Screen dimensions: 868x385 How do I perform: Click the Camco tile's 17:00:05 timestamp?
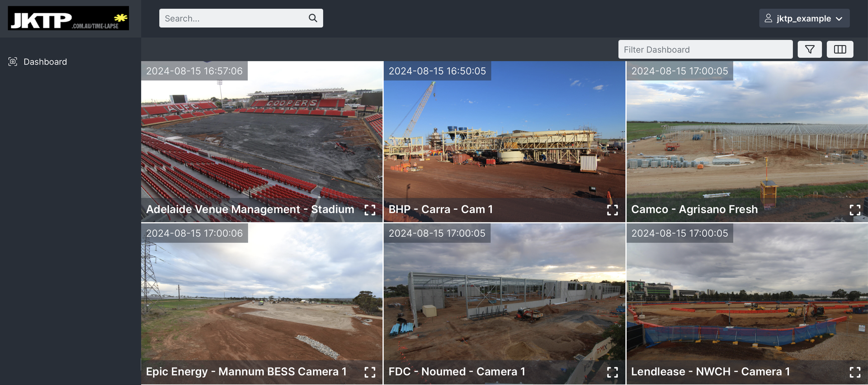[679, 71]
